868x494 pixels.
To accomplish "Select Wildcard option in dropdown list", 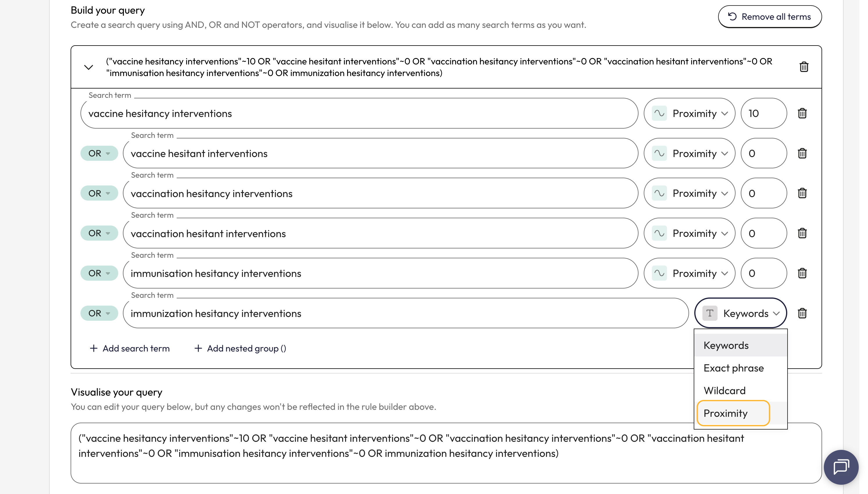I will (x=740, y=391).
